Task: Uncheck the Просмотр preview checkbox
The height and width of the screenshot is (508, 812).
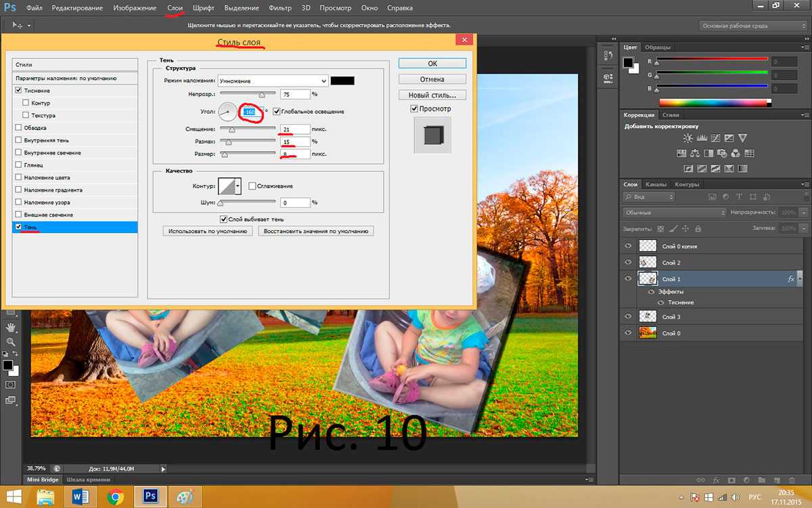Action: click(414, 108)
